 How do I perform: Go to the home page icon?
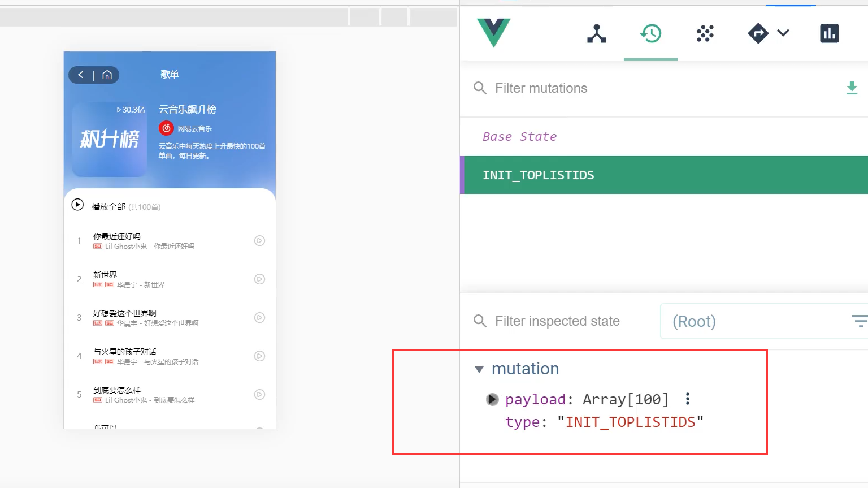(107, 75)
